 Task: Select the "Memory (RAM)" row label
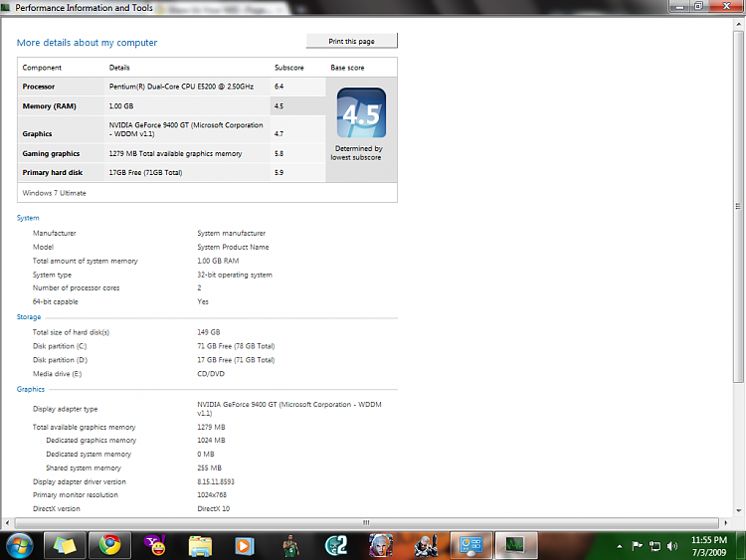click(x=49, y=106)
